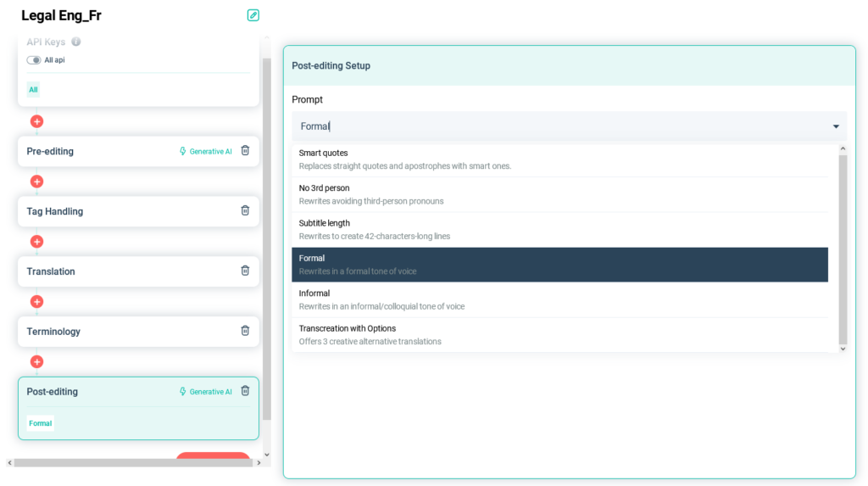Screen dimensions: 868x486
Task: Click the workflow panel scroll down arrow
Action: tap(267, 455)
